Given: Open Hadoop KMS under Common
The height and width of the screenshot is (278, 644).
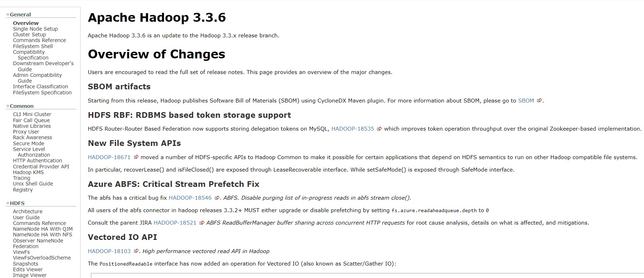Looking at the screenshot, I should pyautogui.click(x=28, y=172).
